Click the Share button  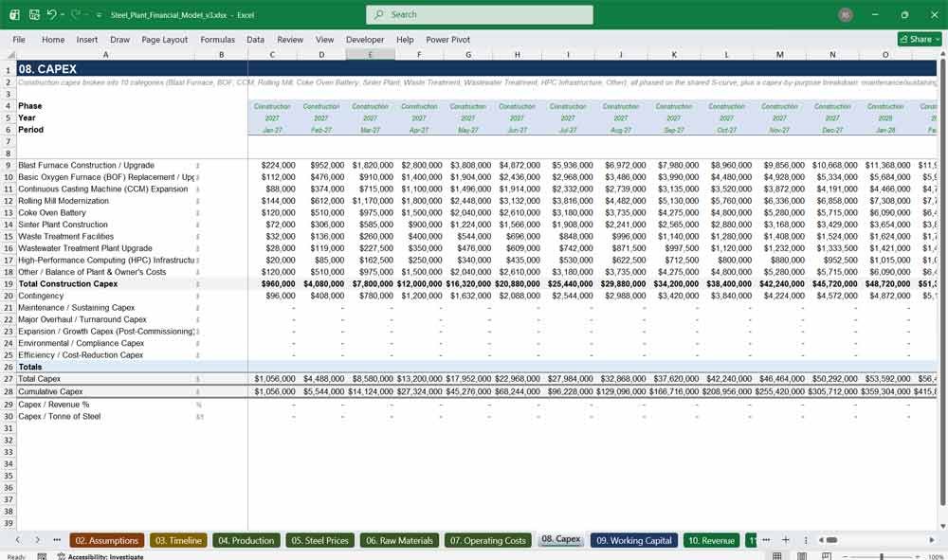coord(920,39)
